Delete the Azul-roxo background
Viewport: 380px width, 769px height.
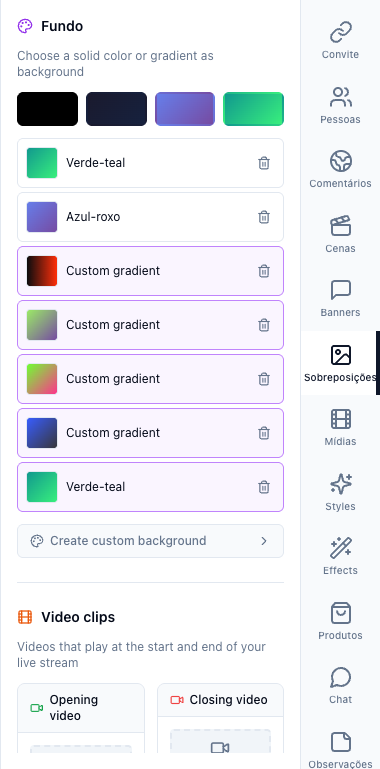pyautogui.click(x=264, y=217)
